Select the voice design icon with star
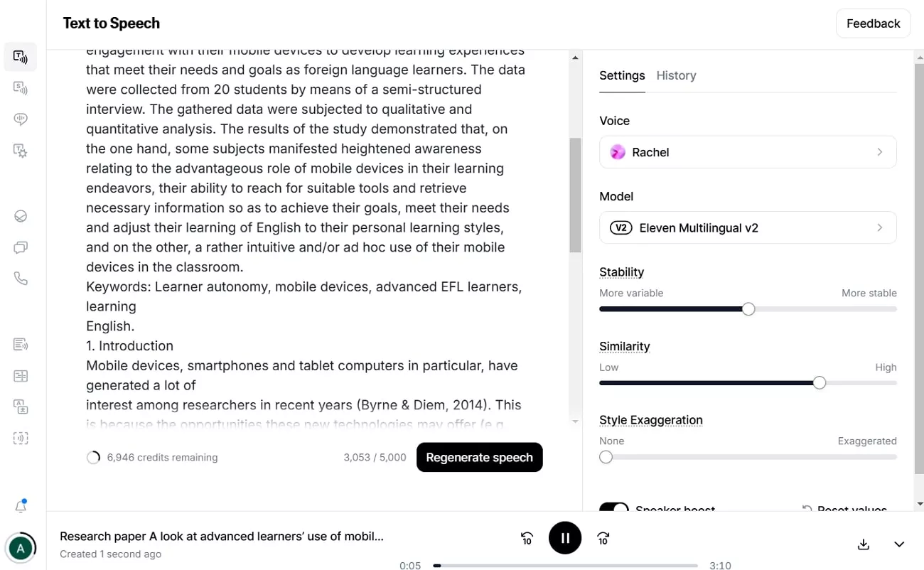 point(21,150)
